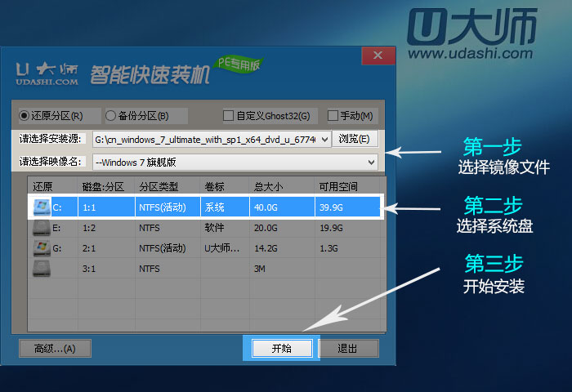Click the 3M total size cell
572x392 pixels.
[x=282, y=269]
